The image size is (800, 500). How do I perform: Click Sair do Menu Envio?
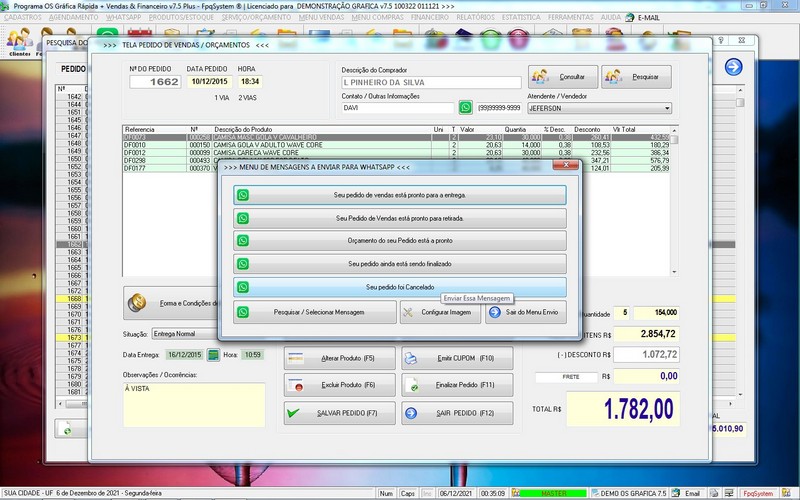[x=526, y=312]
